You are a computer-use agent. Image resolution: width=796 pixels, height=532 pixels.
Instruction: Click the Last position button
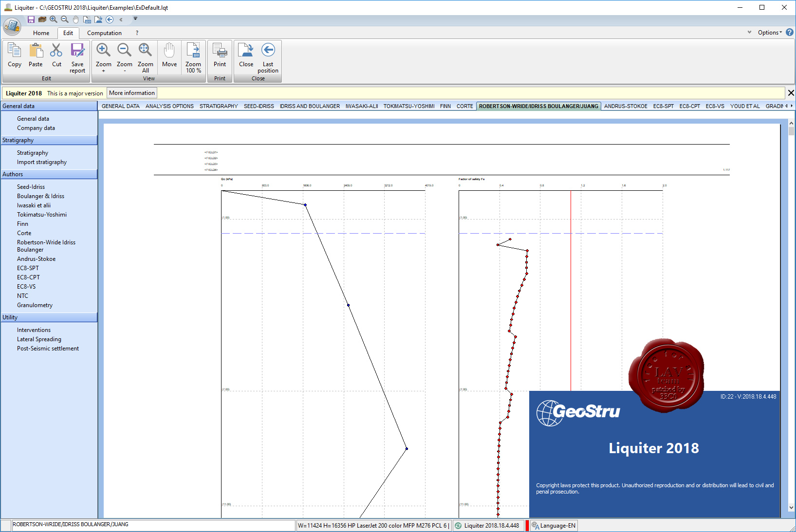pyautogui.click(x=268, y=58)
